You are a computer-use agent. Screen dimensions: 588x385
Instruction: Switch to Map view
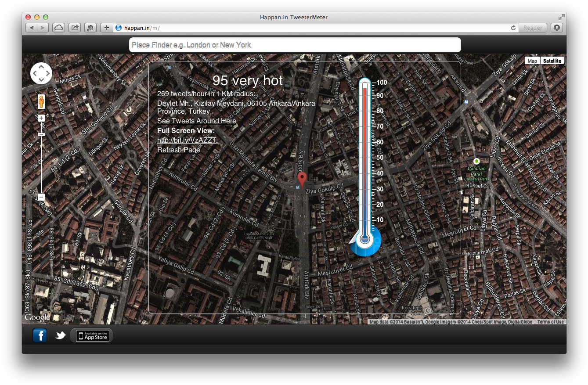click(532, 60)
